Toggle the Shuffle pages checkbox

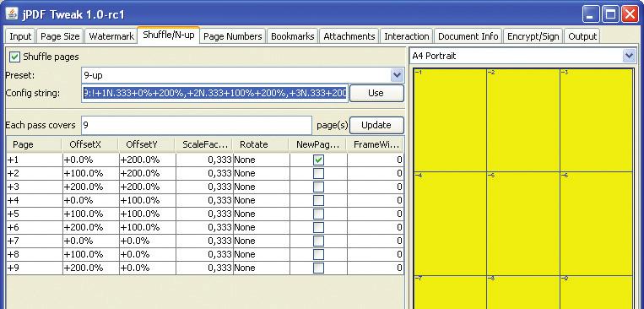[x=15, y=57]
